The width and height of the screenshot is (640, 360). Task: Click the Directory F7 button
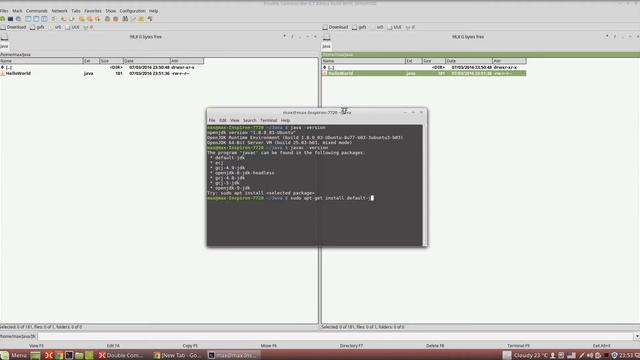tap(351, 346)
